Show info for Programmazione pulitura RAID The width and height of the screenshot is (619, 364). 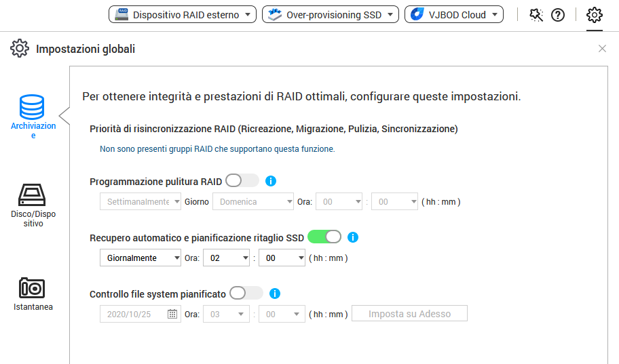[x=271, y=181]
